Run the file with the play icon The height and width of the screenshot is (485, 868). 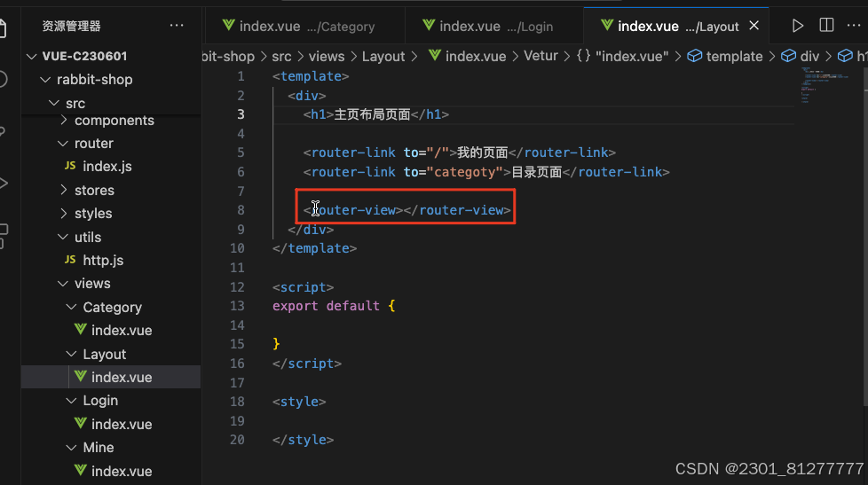click(x=797, y=26)
